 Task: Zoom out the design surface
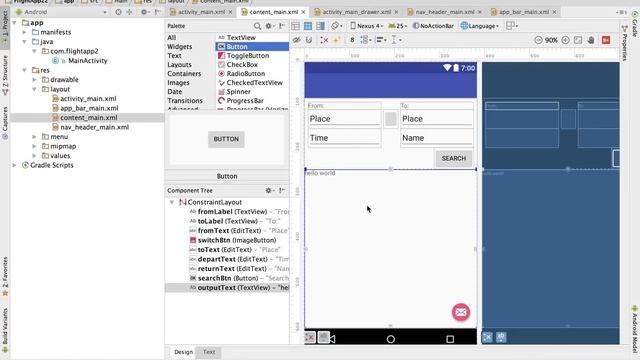(x=538, y=40)
